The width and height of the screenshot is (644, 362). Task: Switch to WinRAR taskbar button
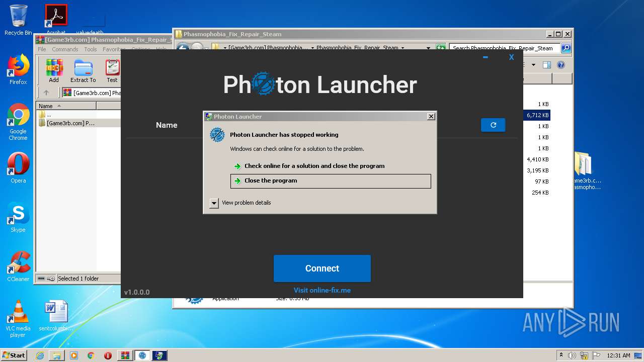[x=125, y=355]
